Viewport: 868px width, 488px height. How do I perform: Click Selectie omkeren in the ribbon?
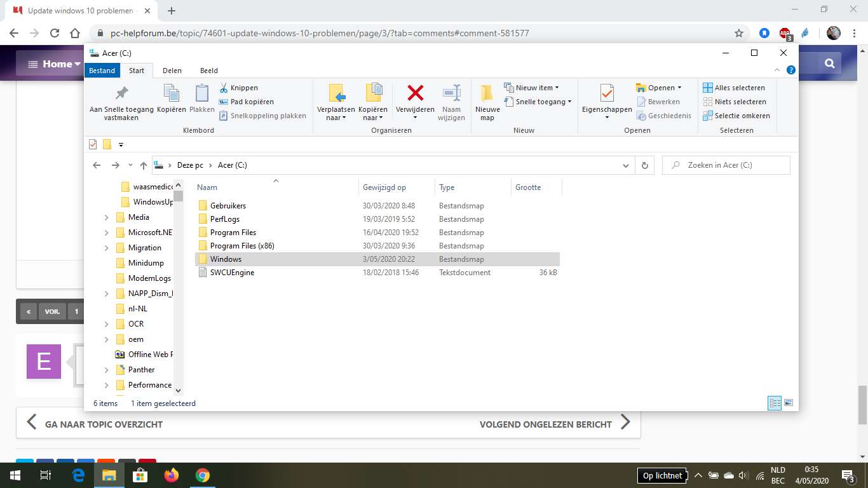[736, 116]
